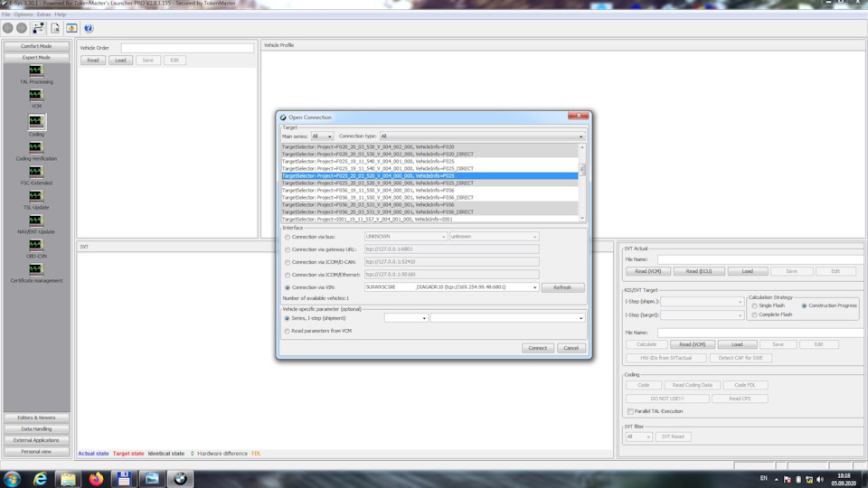Viewport: 868px width, 488px height.
Task: Open SVT filter All dropdown
Action: (x=638, y=436)
